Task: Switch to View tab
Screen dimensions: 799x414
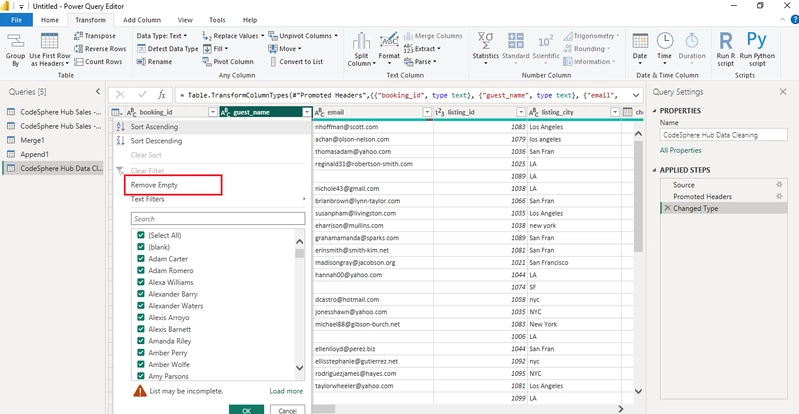Action: tap(184, 20)
